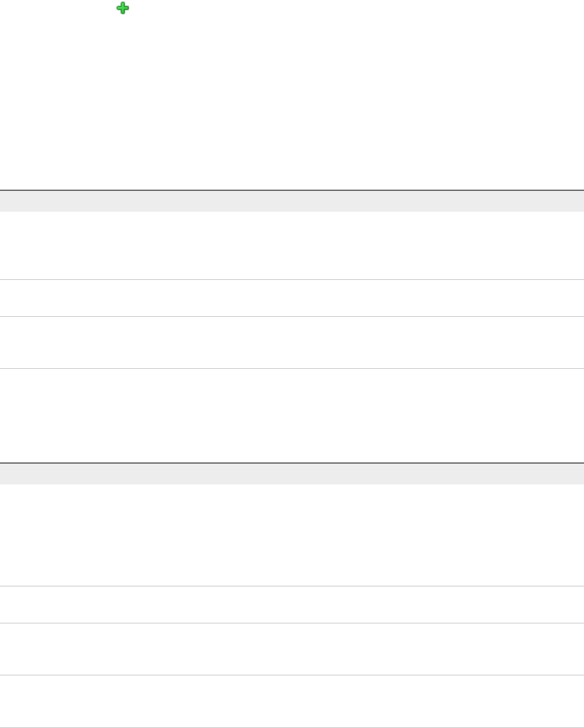Click the bottom border of the lower table
The image size is (584, 728).
(292, 727)
